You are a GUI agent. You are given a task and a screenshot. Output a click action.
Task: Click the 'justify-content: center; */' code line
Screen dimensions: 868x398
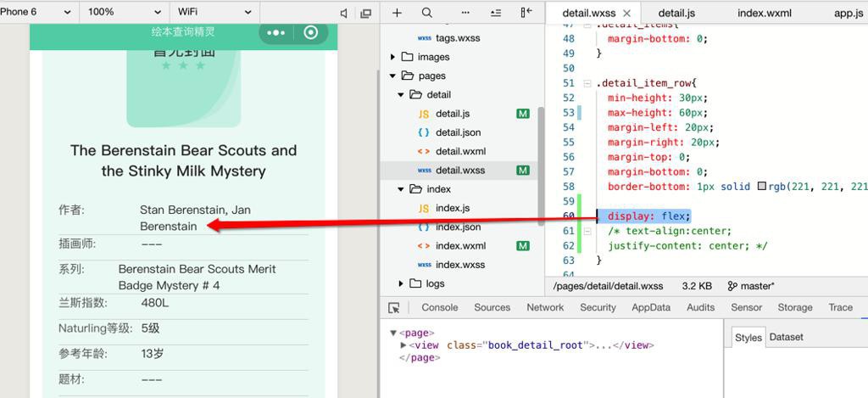[x=687, y=245]
